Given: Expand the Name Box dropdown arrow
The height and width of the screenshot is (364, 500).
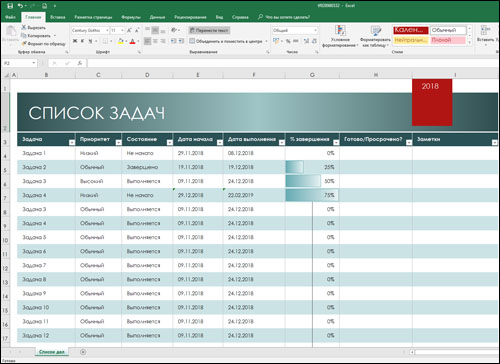Looking at the screenshot, I should [x=34, y=63].
